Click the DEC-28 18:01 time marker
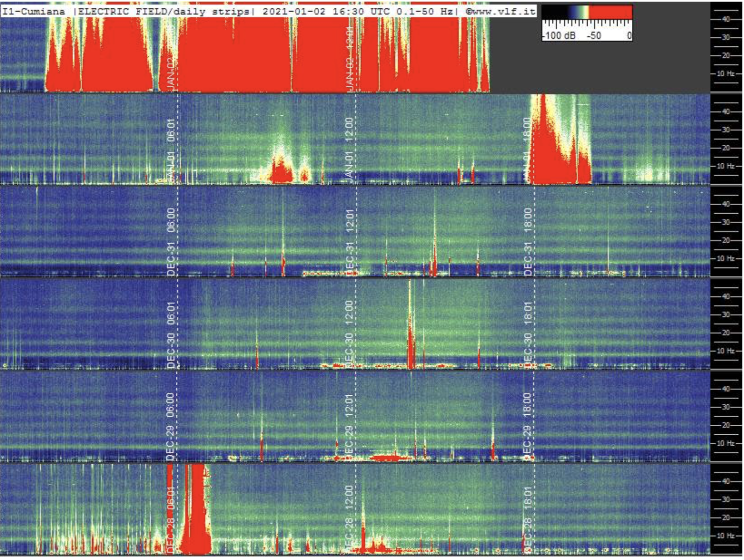 [528, 519]
